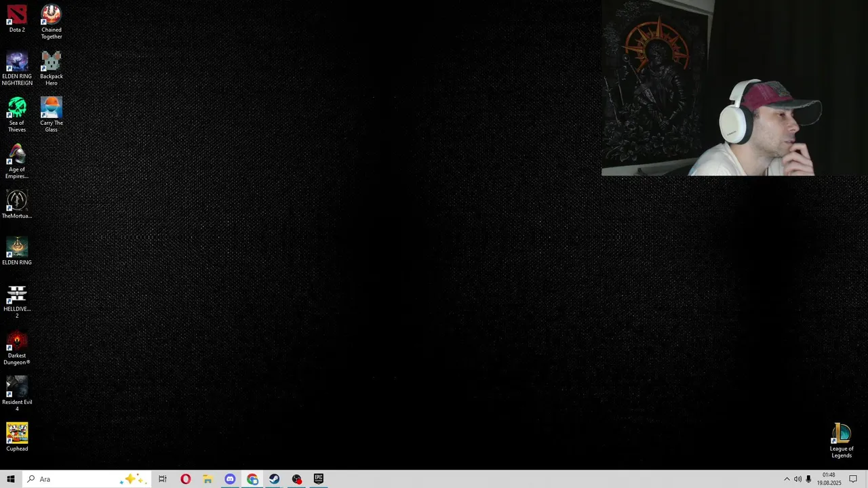This screenshot has width=868, height=488.
Task: Open Task View from the taskbar
Action: pos(163,479)
